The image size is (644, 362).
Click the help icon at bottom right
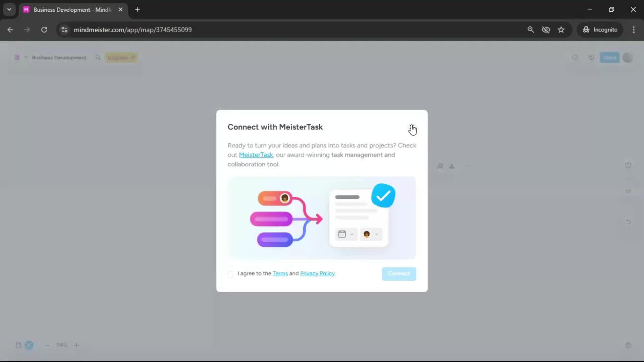(629, 345)
